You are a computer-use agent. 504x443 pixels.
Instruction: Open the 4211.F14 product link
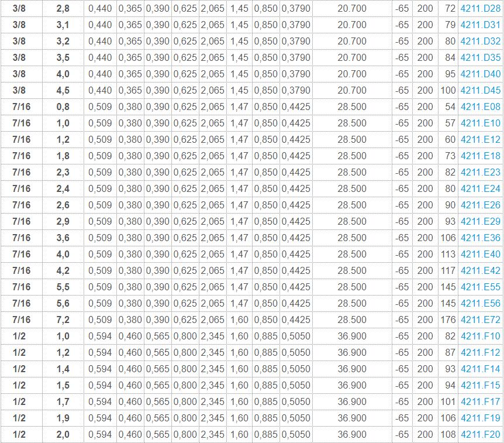[x=480, y=369]
